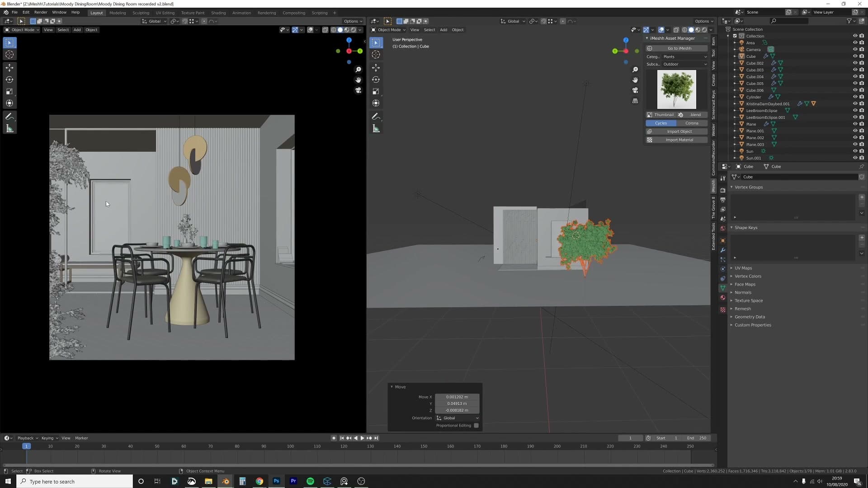This screenshot has height=488, width=868.
Task: Expand the Vertex Colors panel
Action: click(x=748, y=276)
